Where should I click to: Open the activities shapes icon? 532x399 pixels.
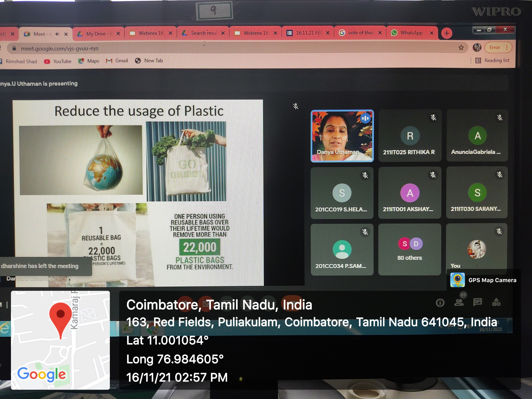pyautogui.click(x=496, y=302)
